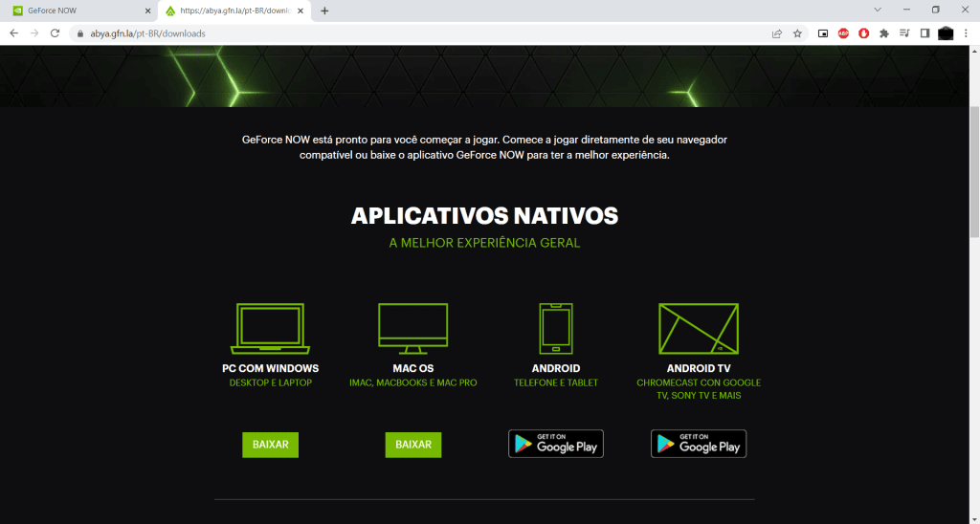Close the abya.gfn.la downloads tab
This screenshot has width=980, height=524.
[x=300, y=11]
